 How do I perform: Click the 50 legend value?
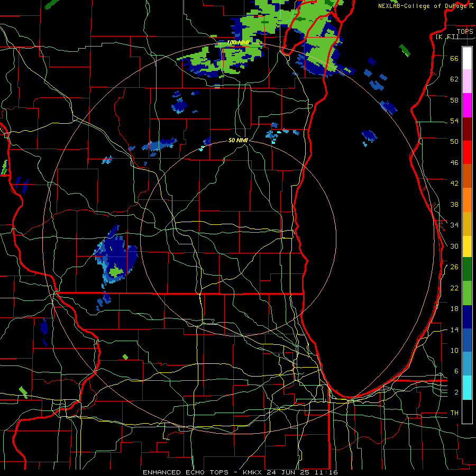[x=454, y=142]
